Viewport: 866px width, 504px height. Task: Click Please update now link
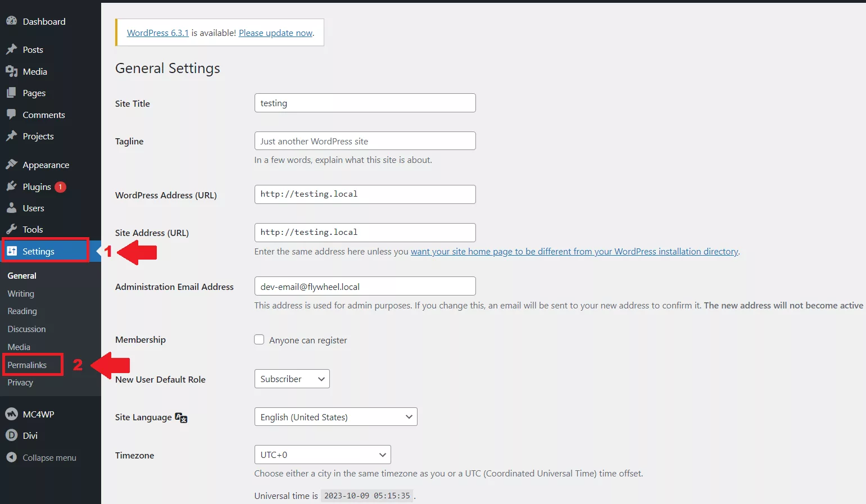(x=276, y=33)
